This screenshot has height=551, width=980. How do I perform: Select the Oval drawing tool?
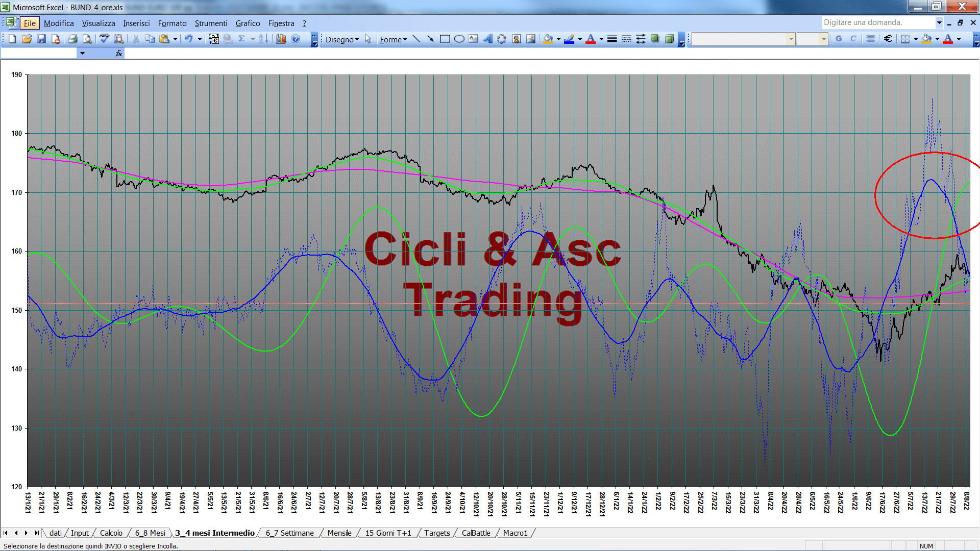pos(459,39)
